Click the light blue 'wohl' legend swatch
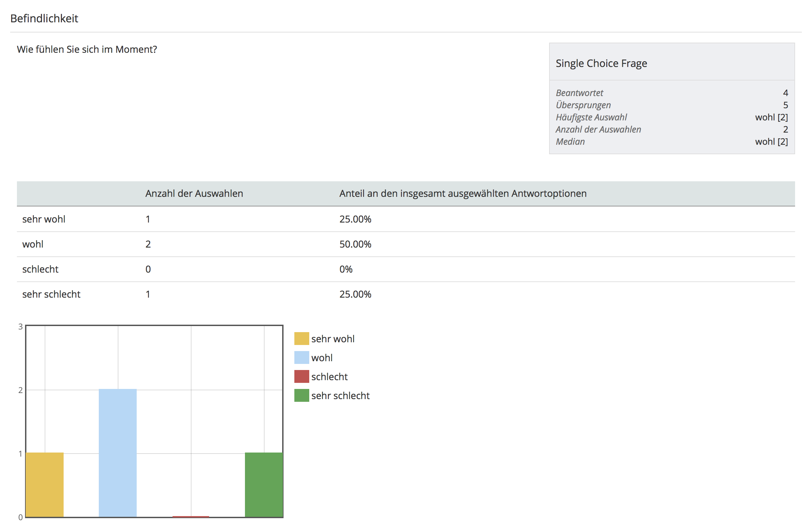This screenshot has height=531, width=812. pyautogui.click(x=301, y=358)
